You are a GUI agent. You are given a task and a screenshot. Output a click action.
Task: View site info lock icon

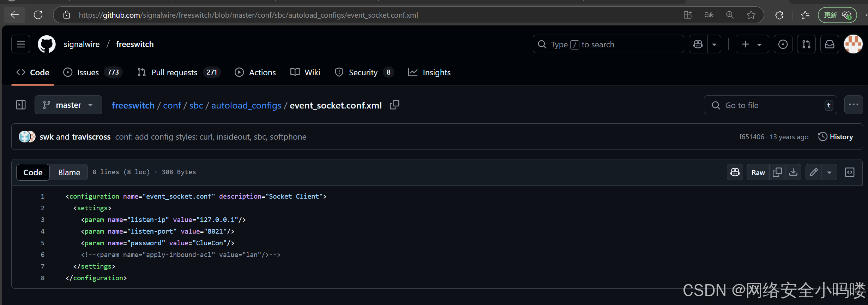point(66,15)
